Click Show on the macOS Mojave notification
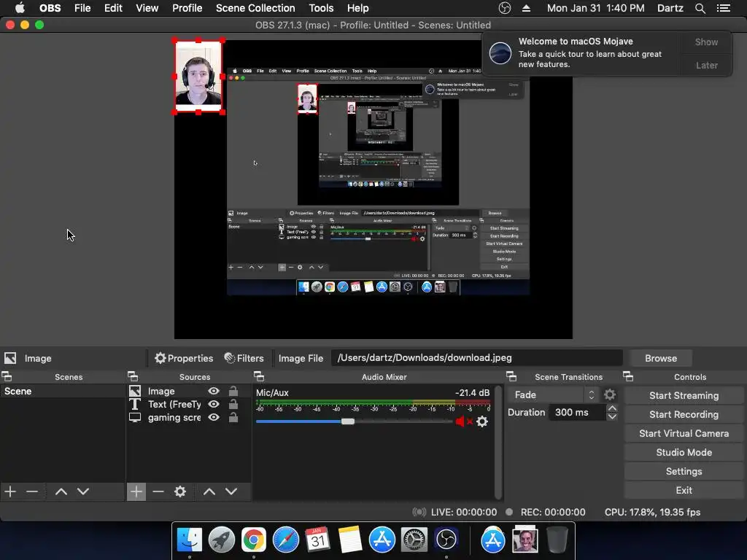The width and height of the screenshot is (747, 560). point(706,42)
